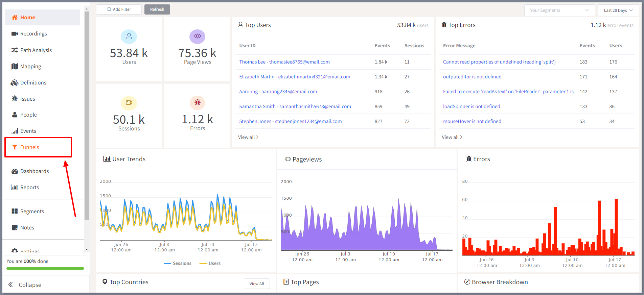Click the sidebar scrollbar up arrow

[87, 8]
